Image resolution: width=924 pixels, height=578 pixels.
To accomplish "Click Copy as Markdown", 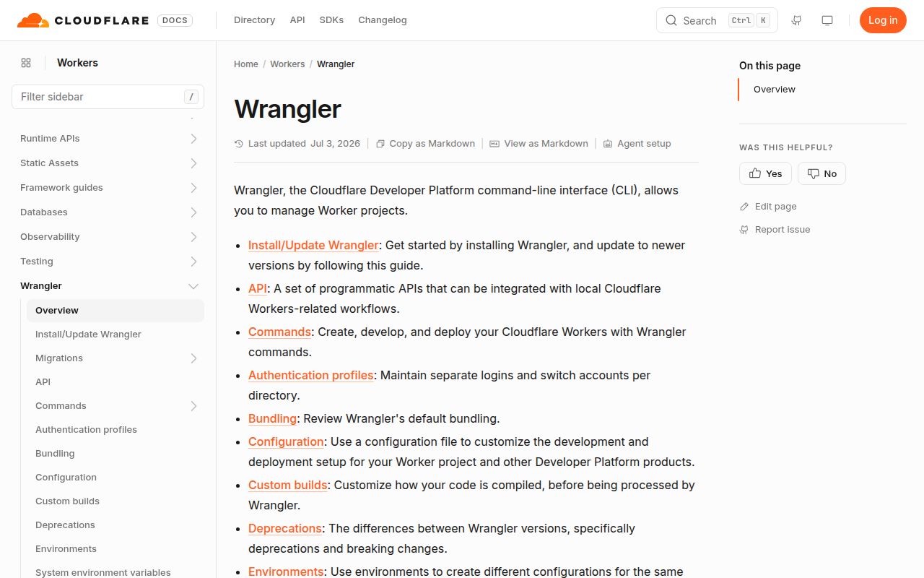I will (425, 144).
